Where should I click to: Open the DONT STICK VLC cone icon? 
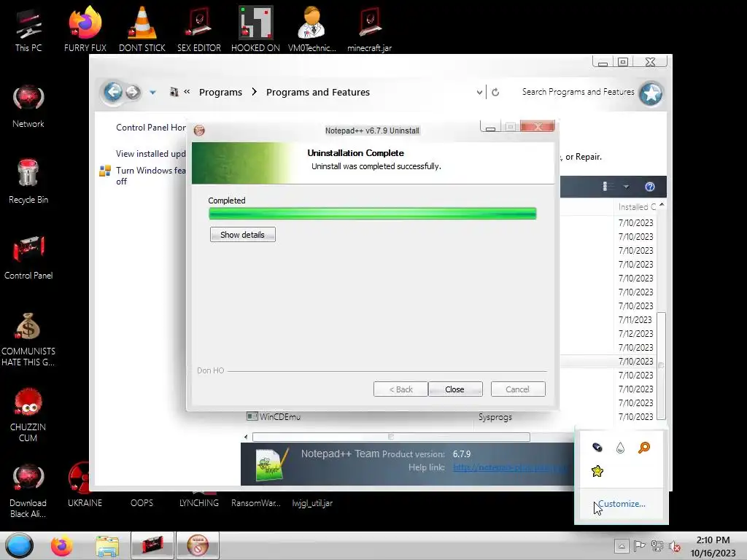(x=142, y=29)
